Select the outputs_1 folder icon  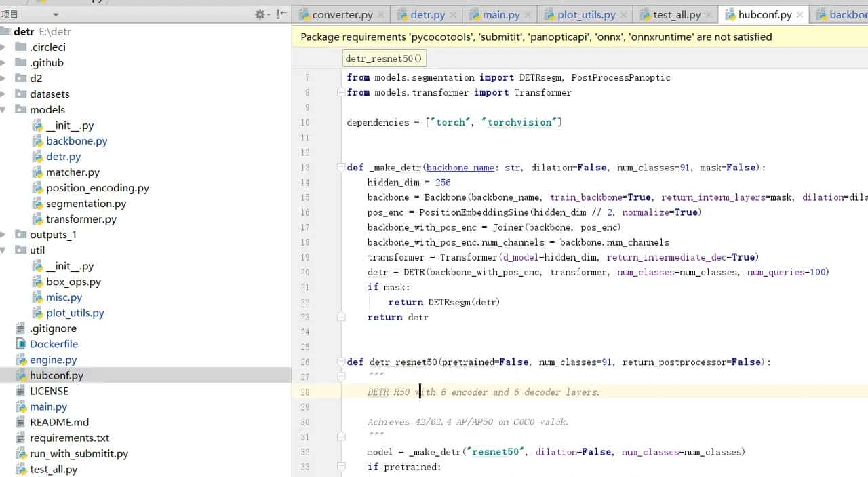[20, 235]
